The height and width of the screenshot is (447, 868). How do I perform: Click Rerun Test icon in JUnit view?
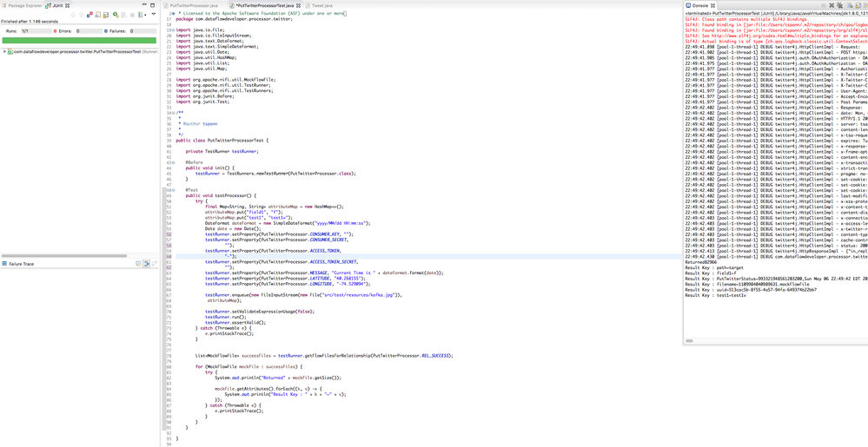tap(116, 15)
